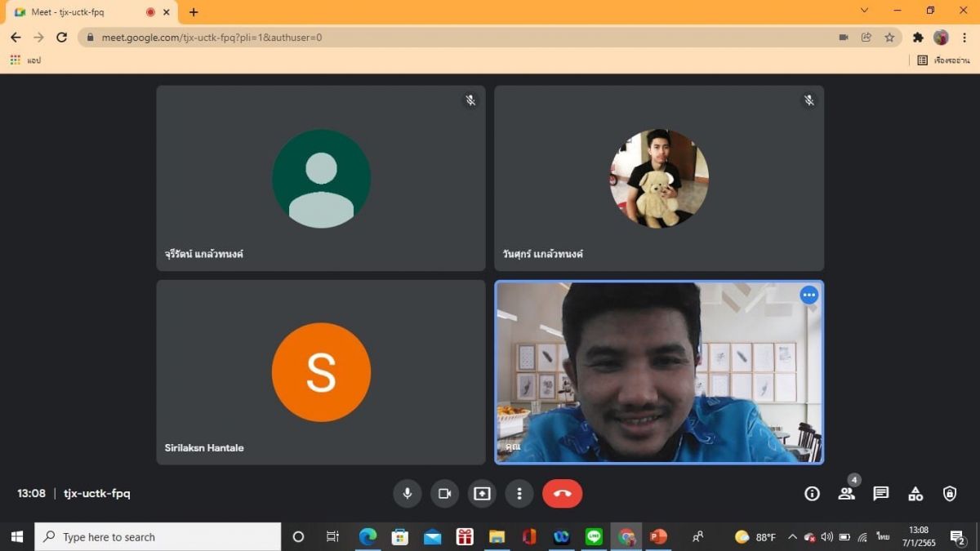Open the activities panel
Image resolution: width=980 pixels, height=551 pixels.
(x=915, y=493)
